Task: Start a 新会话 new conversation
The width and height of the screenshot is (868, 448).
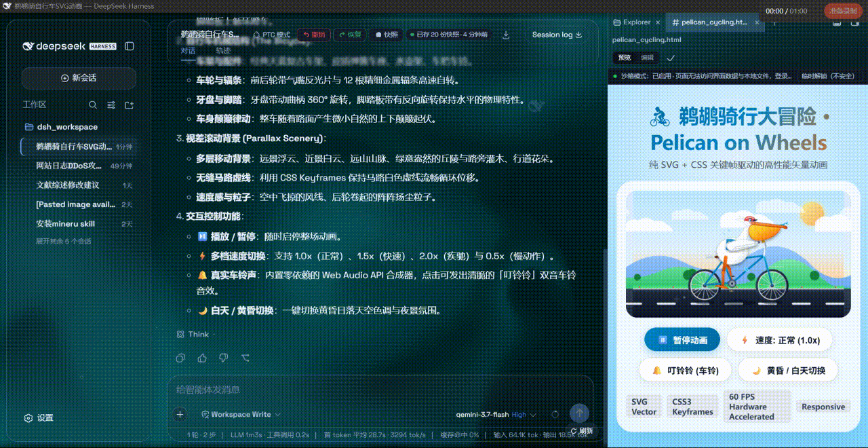Action: [79, 78]
